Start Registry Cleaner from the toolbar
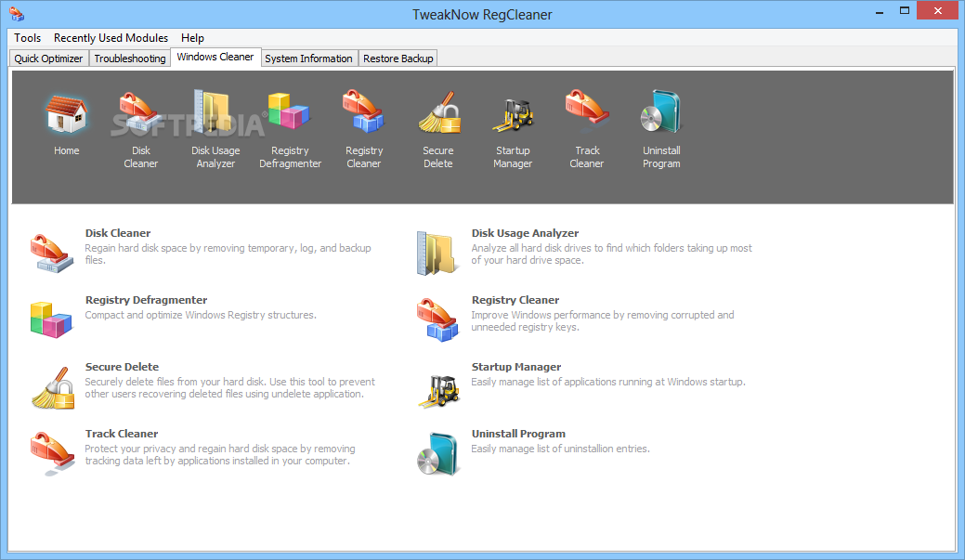 click(x=364, y=112)
